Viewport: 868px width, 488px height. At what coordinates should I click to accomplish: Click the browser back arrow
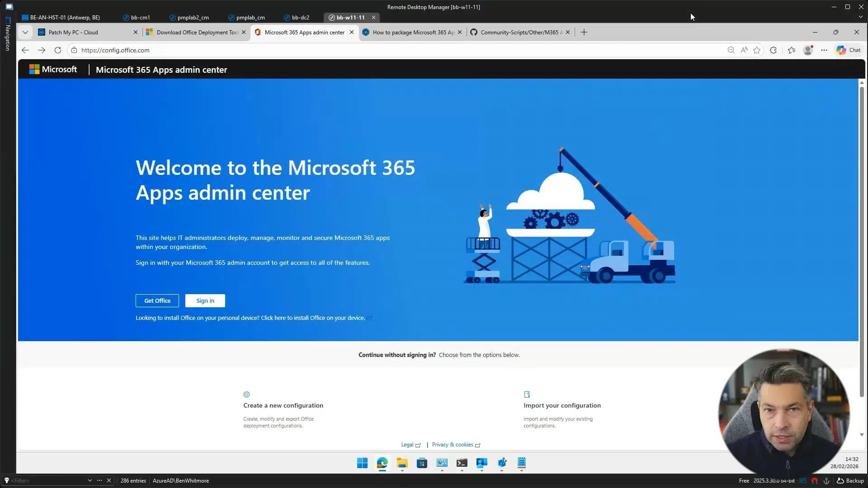[25, 50]
